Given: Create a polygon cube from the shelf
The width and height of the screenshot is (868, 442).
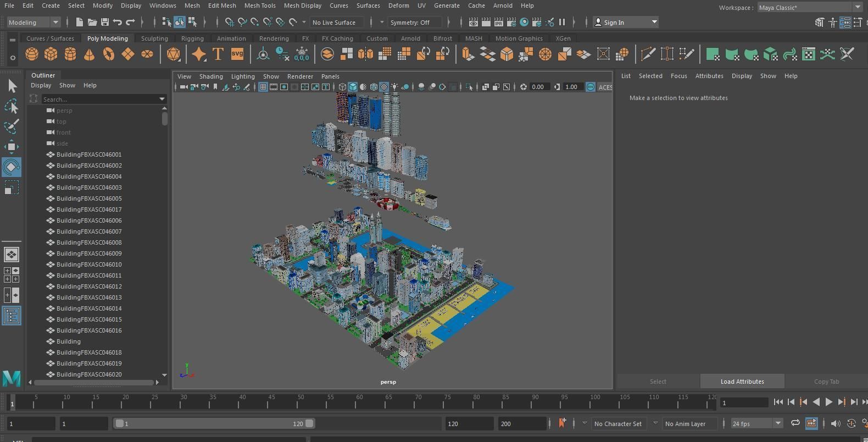Looking at the screenshot, I should [51, 54].
